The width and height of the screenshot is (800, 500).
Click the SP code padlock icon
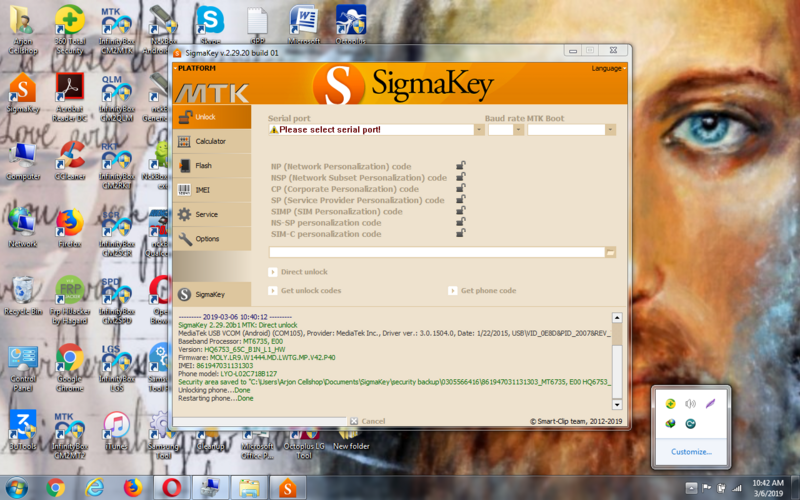click(460, 199)
